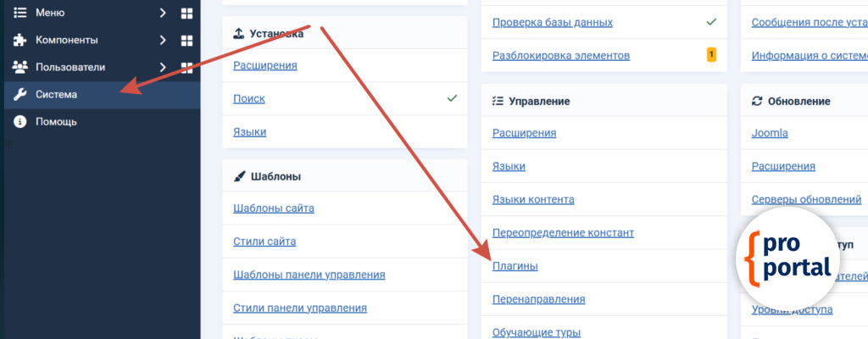Open the Меню dashboard grid icon

(x=186, y=14)
